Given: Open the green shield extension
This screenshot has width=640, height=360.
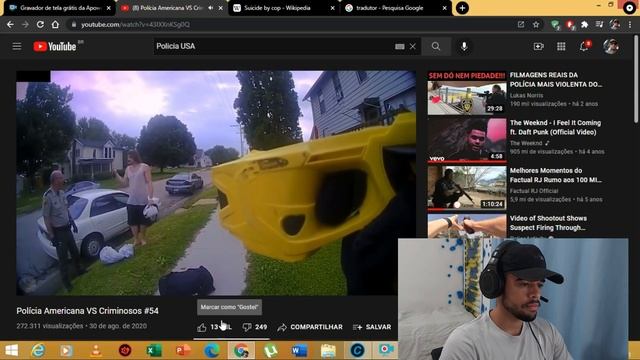Looking at the screenshot, I should pos(555,25).
